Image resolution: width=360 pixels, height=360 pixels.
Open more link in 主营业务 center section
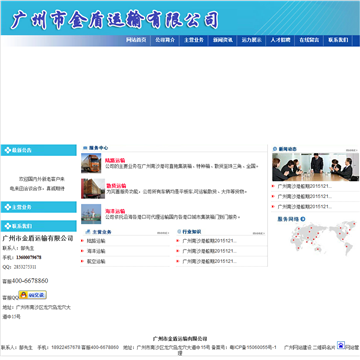point(163,233)
